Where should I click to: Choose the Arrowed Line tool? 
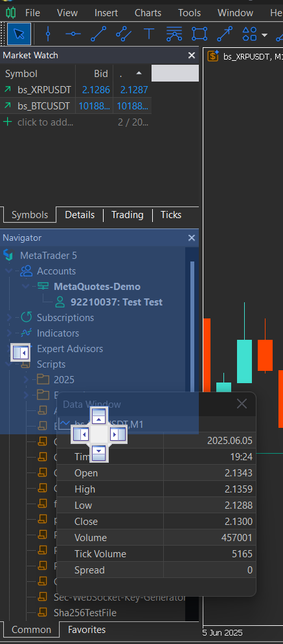point(225,34)
